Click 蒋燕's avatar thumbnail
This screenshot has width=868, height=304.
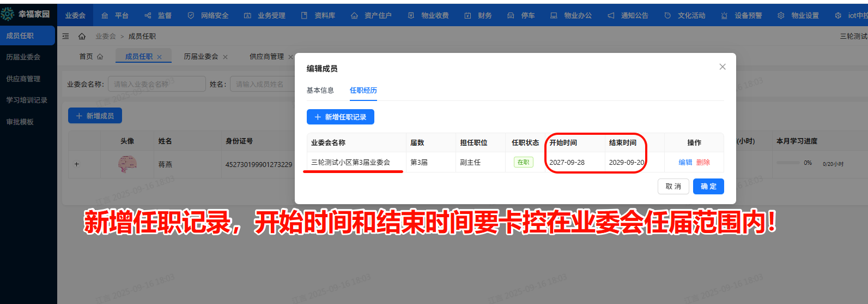[x=128, y=164]
